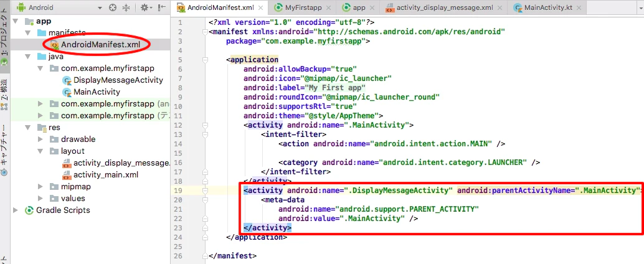
Task: Click the android.intent.category.LAUNCHER line
Action: (x=409, y=162)
